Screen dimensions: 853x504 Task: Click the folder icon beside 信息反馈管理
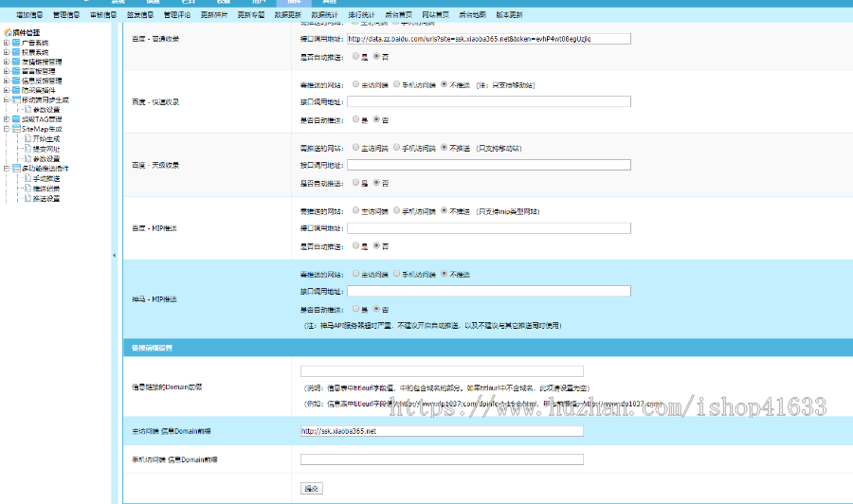pyautogui.click(x=16, y=81)
